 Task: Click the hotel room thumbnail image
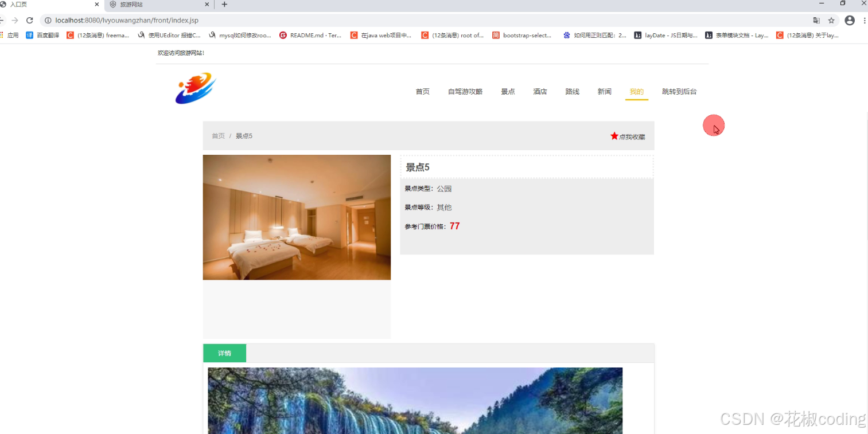297,217
